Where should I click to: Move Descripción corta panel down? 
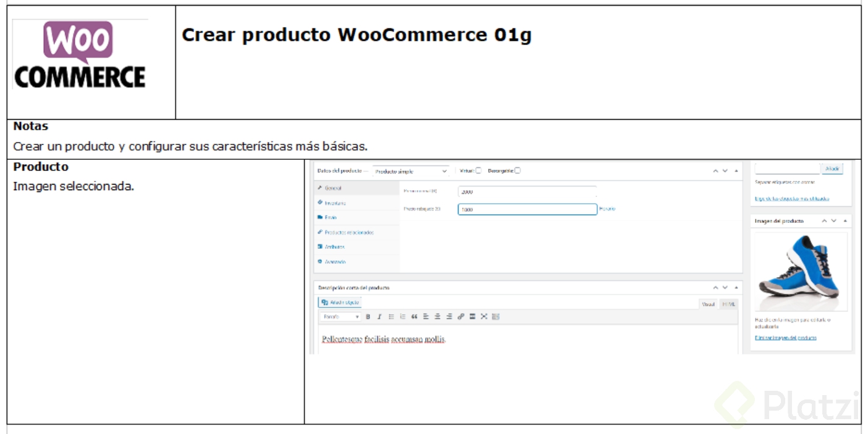coord(725,288)
